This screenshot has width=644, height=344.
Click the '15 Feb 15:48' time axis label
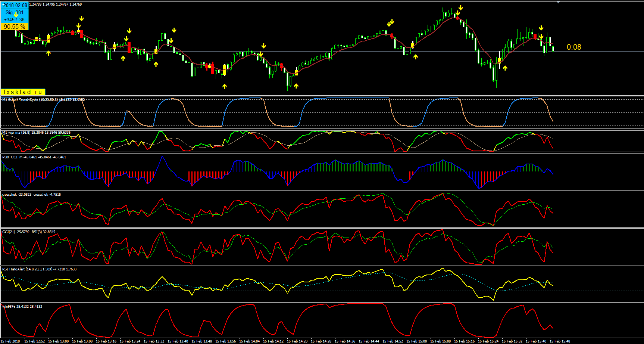tap(560, 341)
